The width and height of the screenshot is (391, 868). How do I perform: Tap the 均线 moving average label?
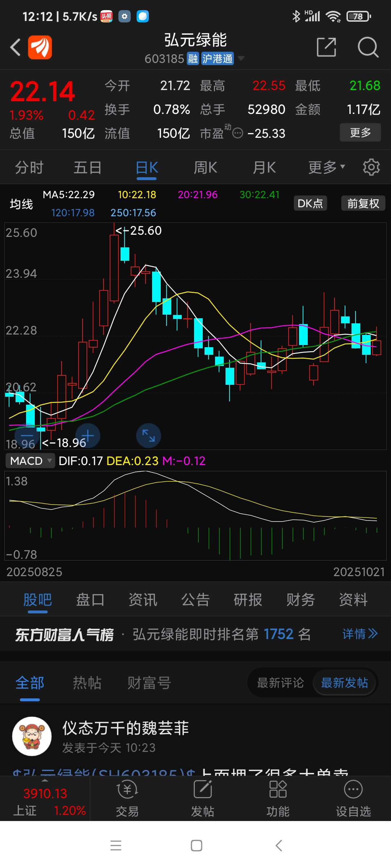coord(21,204)
